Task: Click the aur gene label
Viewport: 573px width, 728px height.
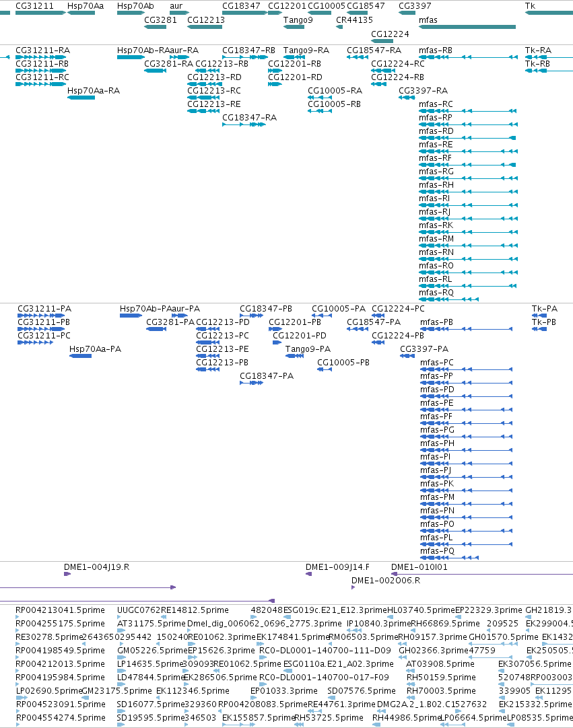Action: [176, 6]
